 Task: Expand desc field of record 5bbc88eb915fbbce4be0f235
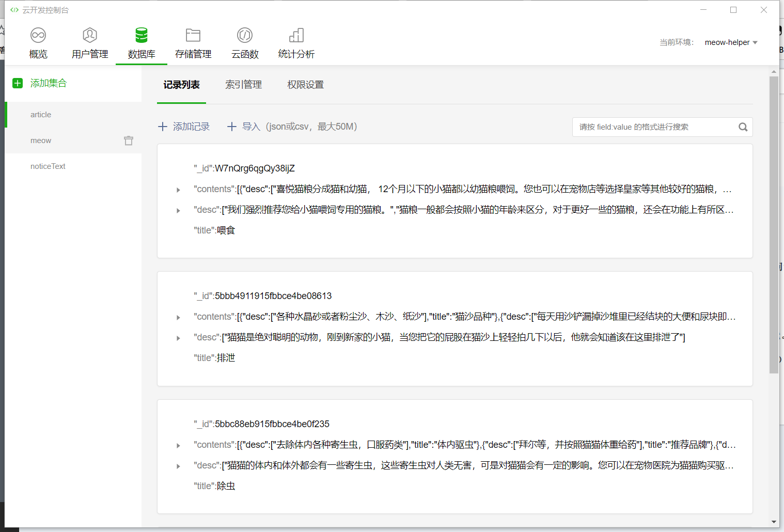click(178, 466)
